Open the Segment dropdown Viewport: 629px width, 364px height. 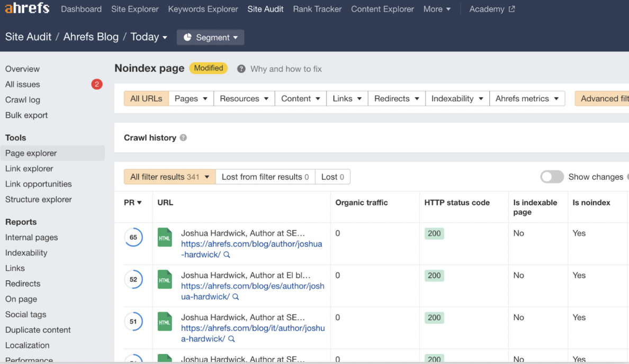[x=211, y=38]
